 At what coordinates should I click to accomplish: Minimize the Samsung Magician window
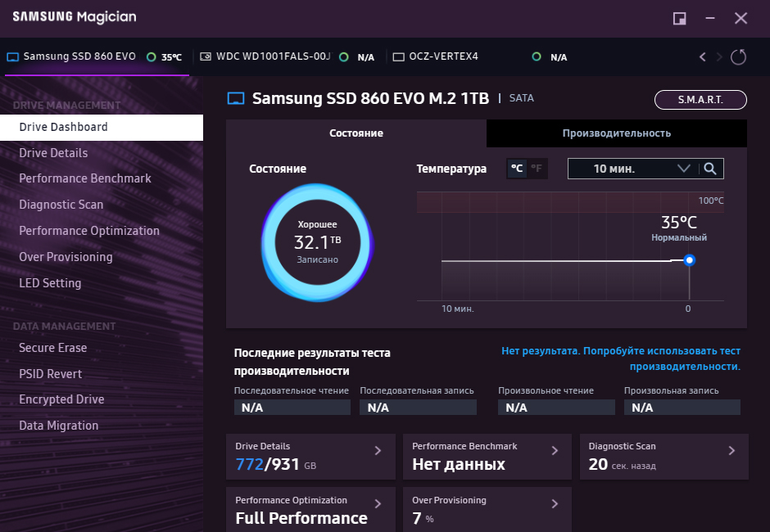click(710, 19)
